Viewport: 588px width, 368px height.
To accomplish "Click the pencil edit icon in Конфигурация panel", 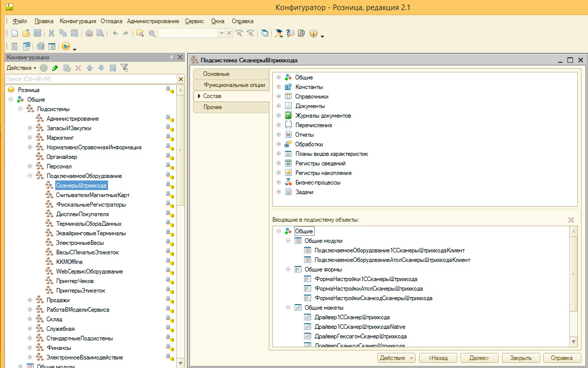I will [55, 68].
